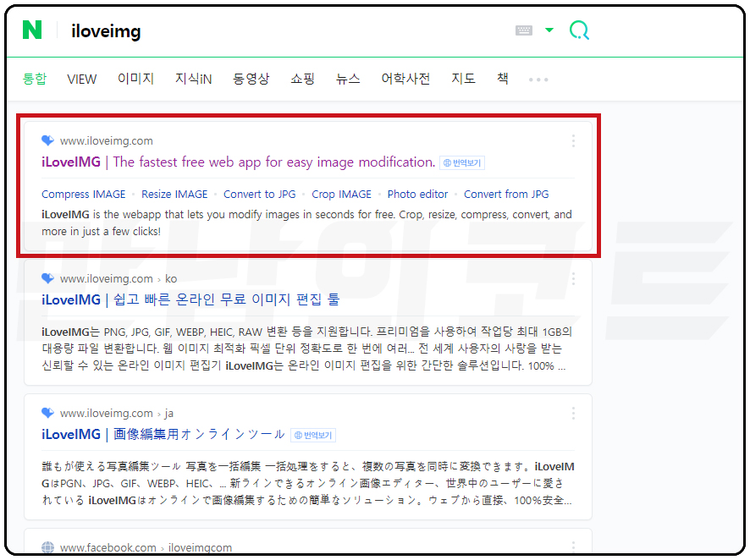Viewport: 750px width, 560px height.
Task: Open the 지식iN tab
Action: click(193, 79)
